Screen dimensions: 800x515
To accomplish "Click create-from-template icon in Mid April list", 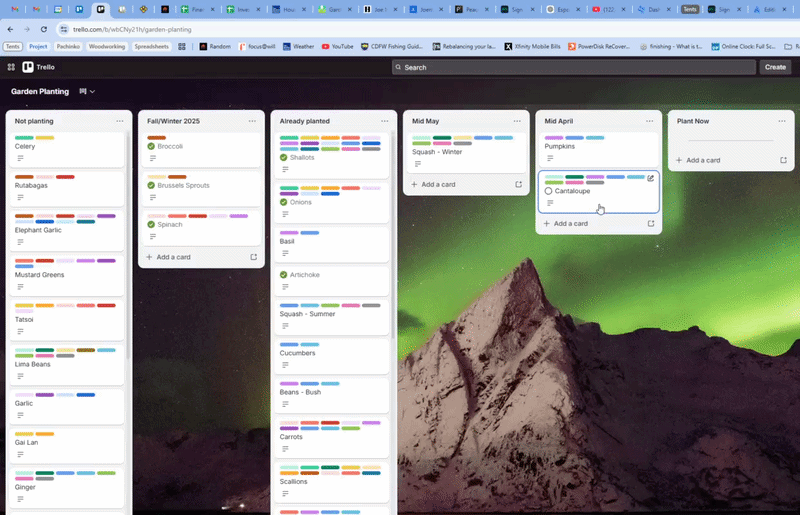I will pyautogui.click(x=651, y=224).
